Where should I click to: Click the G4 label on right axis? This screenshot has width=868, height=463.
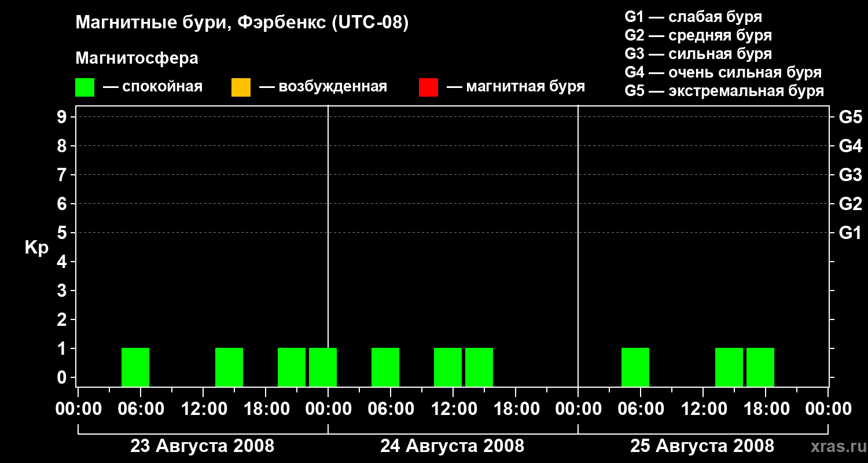tap(851, 146)
